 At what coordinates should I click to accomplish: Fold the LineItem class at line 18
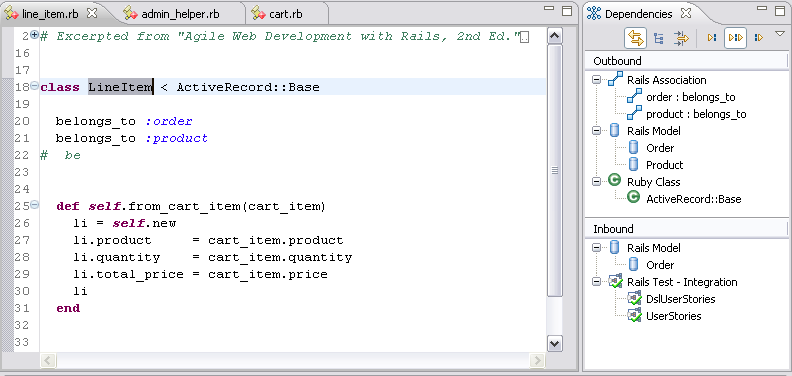[x=34, y=86]
